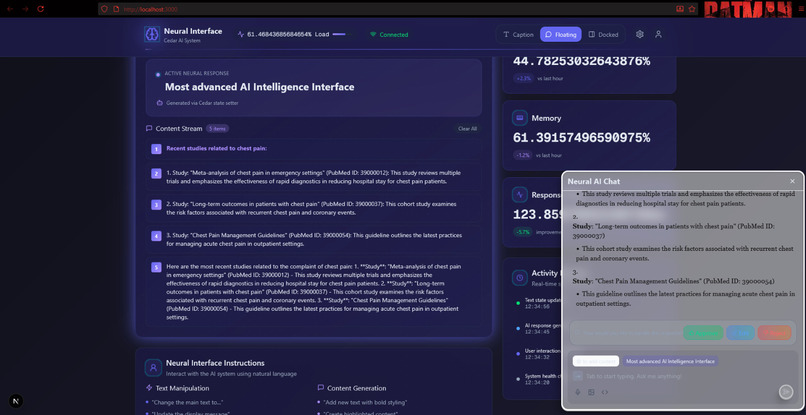Click the Connected wifi status icon
This screenshot has height=415, width=806.
click(x=373, y=35)
